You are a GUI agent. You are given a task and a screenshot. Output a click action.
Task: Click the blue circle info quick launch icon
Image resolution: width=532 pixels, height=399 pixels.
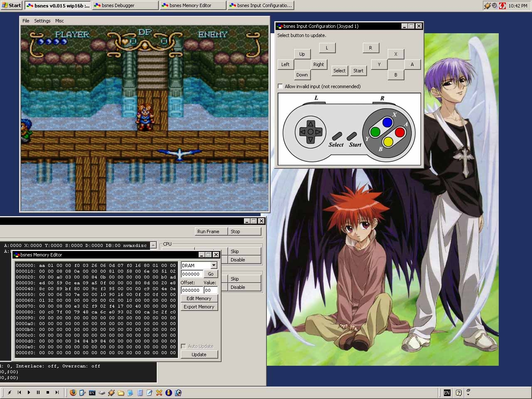(x=169, y=392)
